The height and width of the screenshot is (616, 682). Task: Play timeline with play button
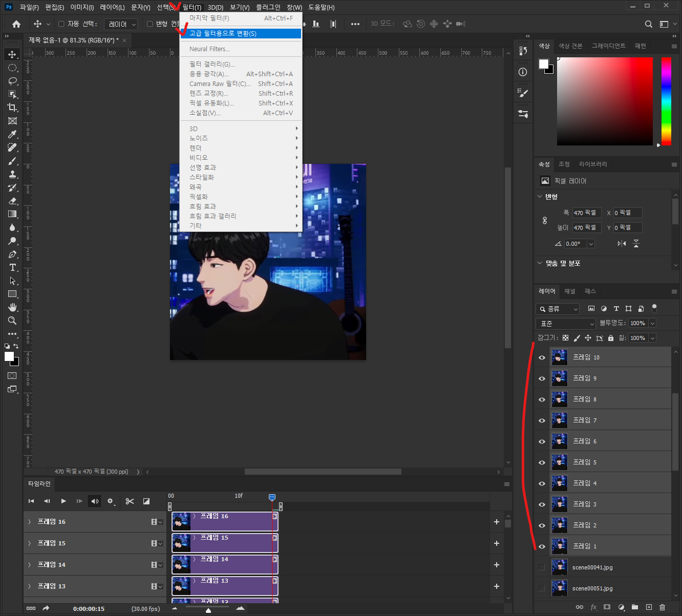point(63,501)
